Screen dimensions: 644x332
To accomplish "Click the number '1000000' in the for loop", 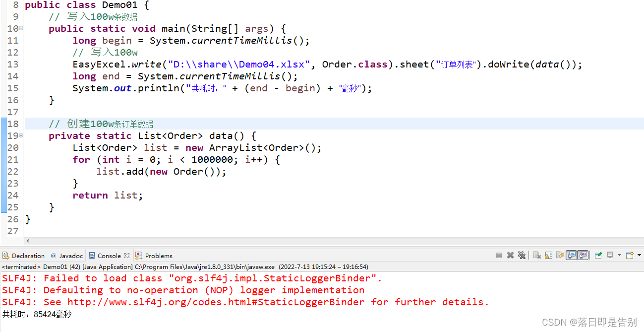I will [x=212, y=159].
